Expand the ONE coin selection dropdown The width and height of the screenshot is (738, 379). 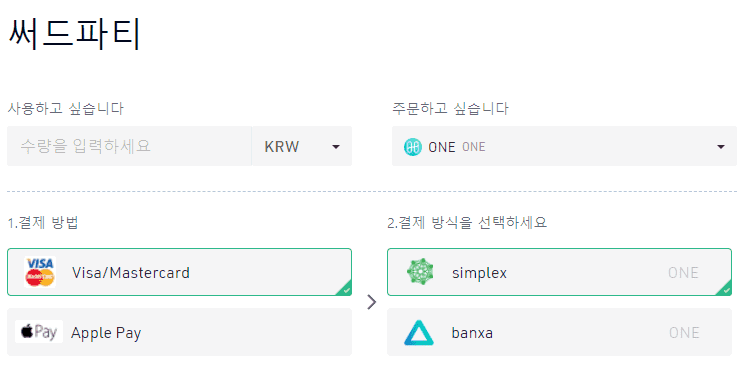[564, 146]
